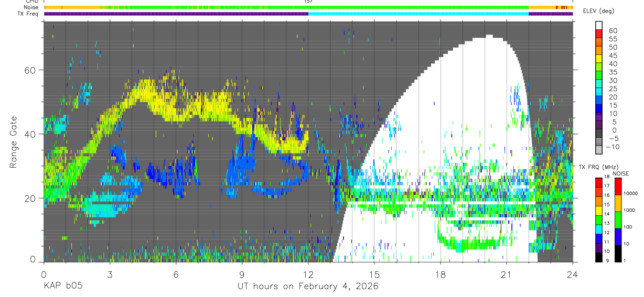Click the x-axis tick label '9'
Image resolution: width=644 pixels, height=297 pixels.
(x=242, y=274)
